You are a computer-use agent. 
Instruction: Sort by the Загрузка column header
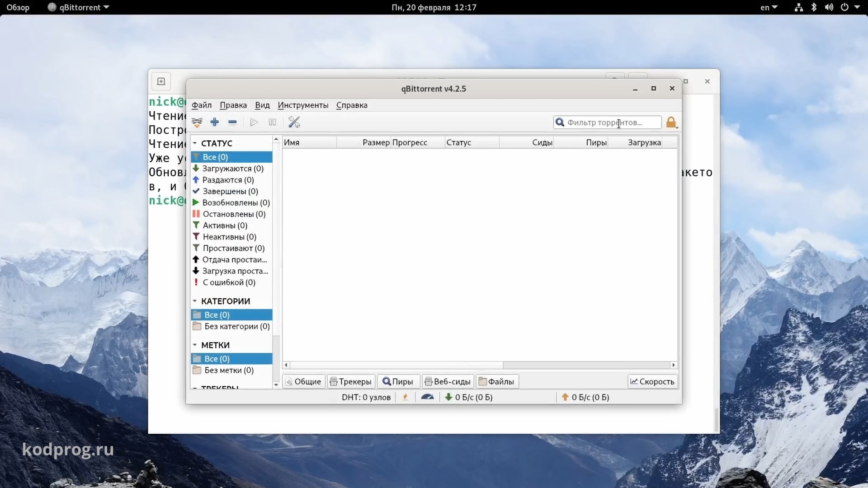(635, 143)
